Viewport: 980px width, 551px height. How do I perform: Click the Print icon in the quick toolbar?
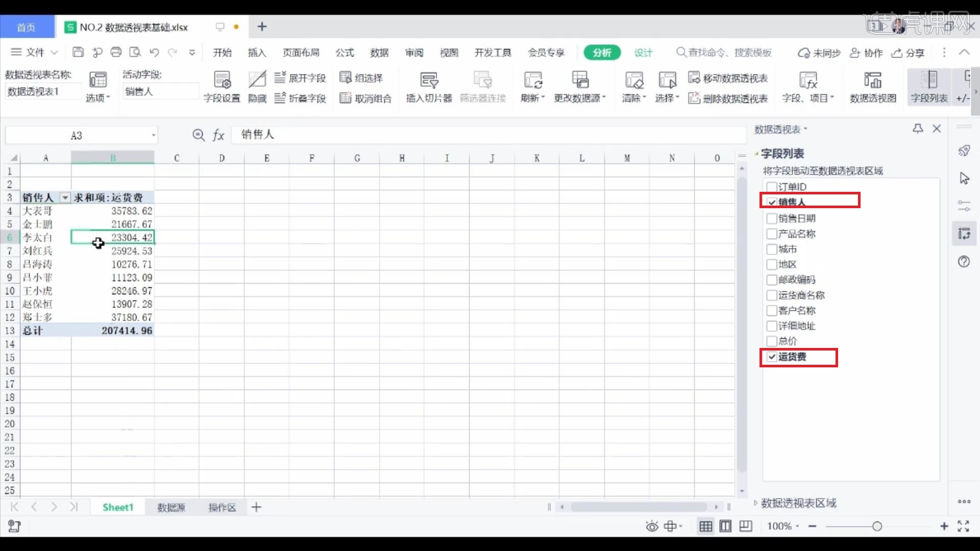pyautogui.click(x=116, y=52)
